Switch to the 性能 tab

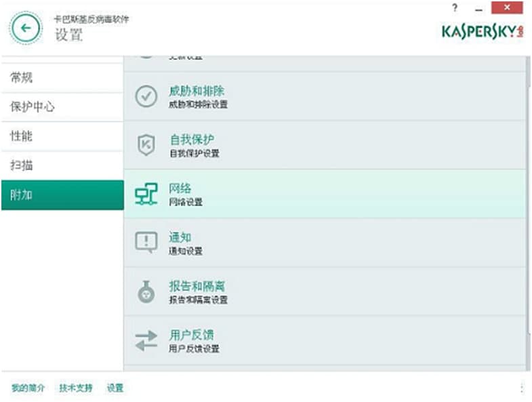(x=62, y=136)
